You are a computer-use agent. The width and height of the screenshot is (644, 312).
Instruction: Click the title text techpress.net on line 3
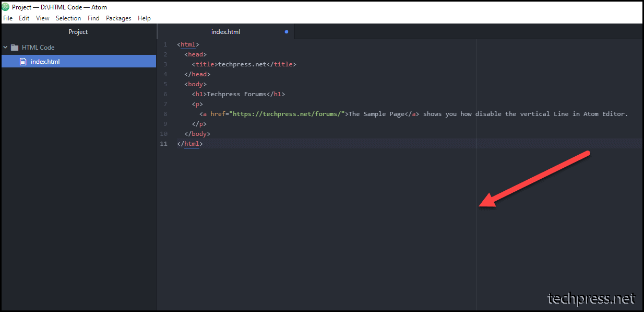242,64
